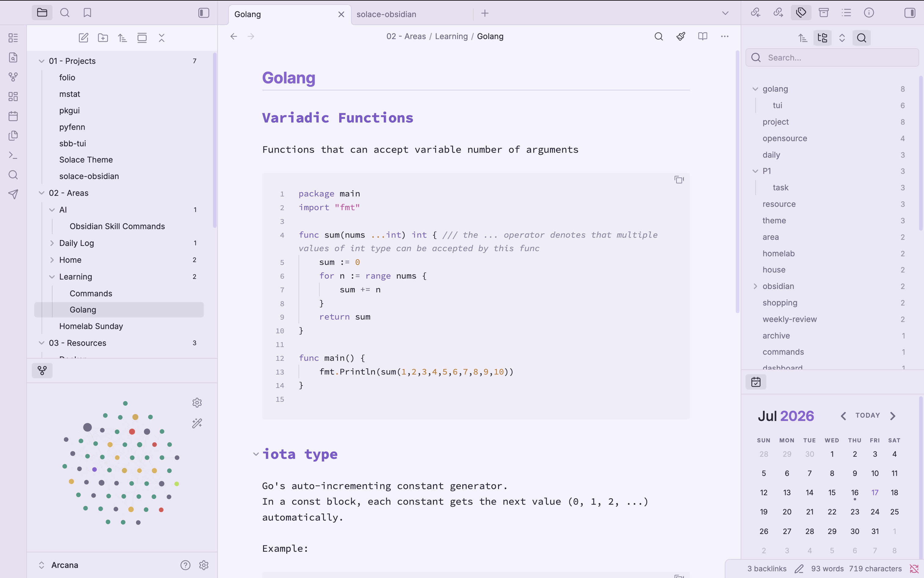The image size is (924, 578).
Task: Collapse the golang tag group
Action: pos(755,89)
